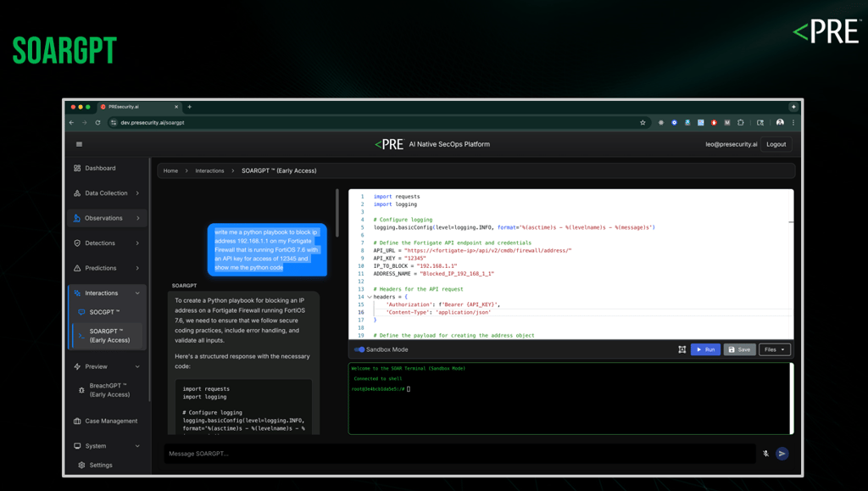Click the site info icon in address bar
868x491 pixels.
(x=114, y=122)
